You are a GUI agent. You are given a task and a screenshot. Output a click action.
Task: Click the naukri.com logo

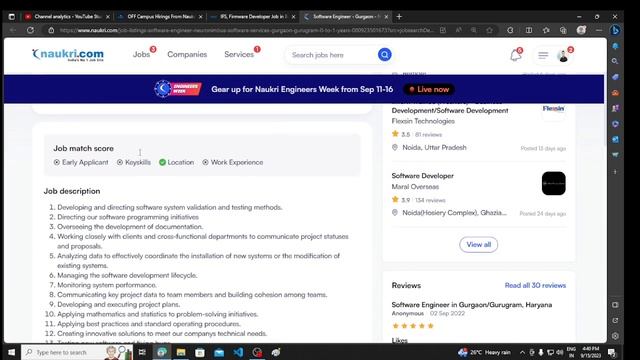tap(68, 54)
